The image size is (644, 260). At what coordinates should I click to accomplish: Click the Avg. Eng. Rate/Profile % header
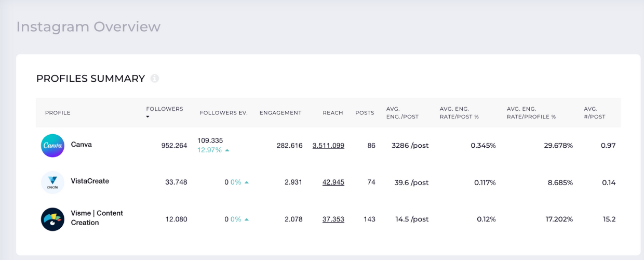[x=531, y=113]
